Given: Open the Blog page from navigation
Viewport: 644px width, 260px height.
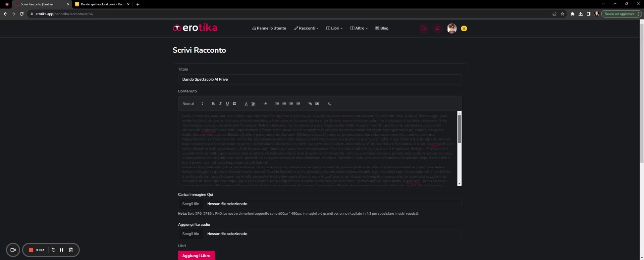Looking at the screenshot, I should click(382, 29).
